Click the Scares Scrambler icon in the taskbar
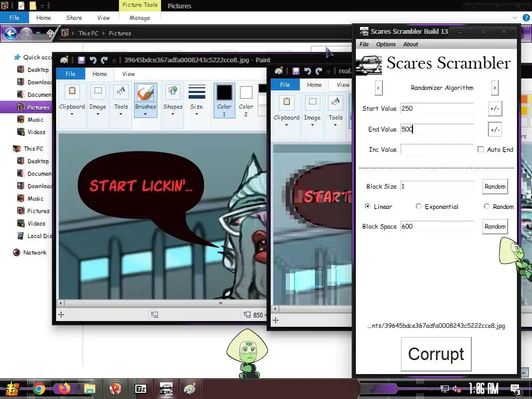 click(166, 389)
